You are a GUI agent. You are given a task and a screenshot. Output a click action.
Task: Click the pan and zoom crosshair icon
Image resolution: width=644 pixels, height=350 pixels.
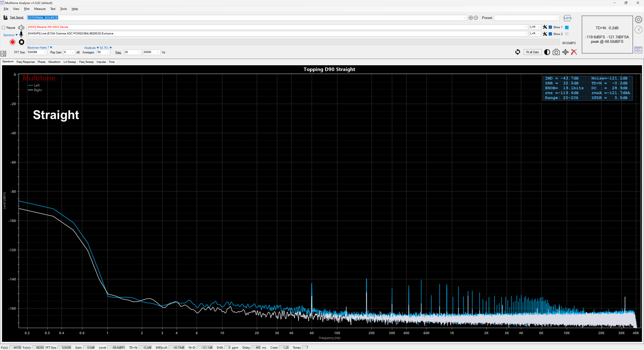(x=565, y=52)
